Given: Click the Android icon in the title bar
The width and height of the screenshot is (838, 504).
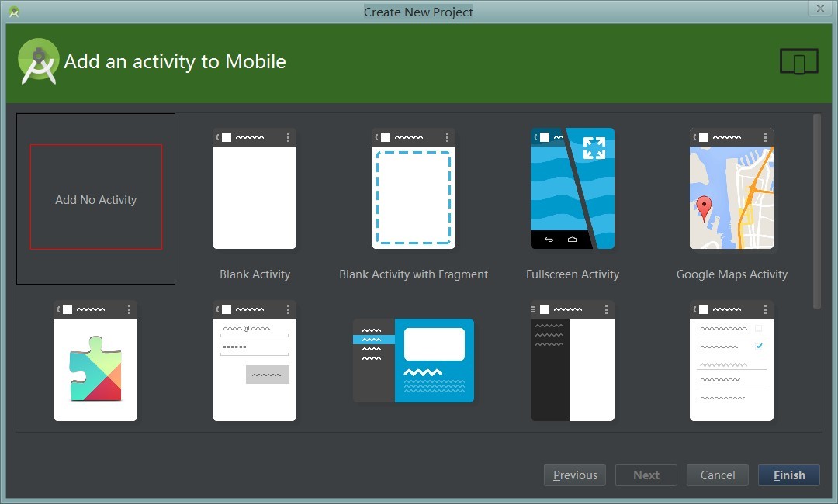Looking at the screenshot, I should pos(14,12).
